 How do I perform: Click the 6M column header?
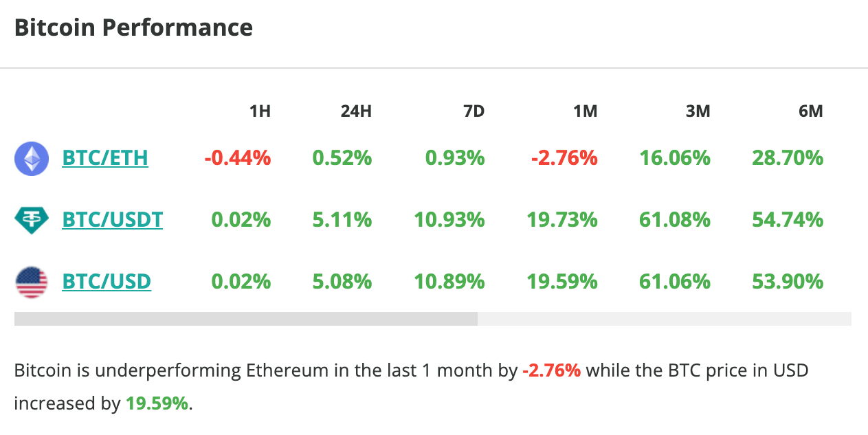click(810, 111)
